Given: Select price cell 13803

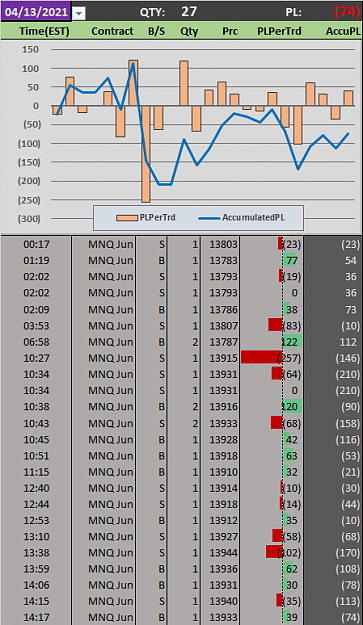Looking at the screenshot, I should (220, 244).
